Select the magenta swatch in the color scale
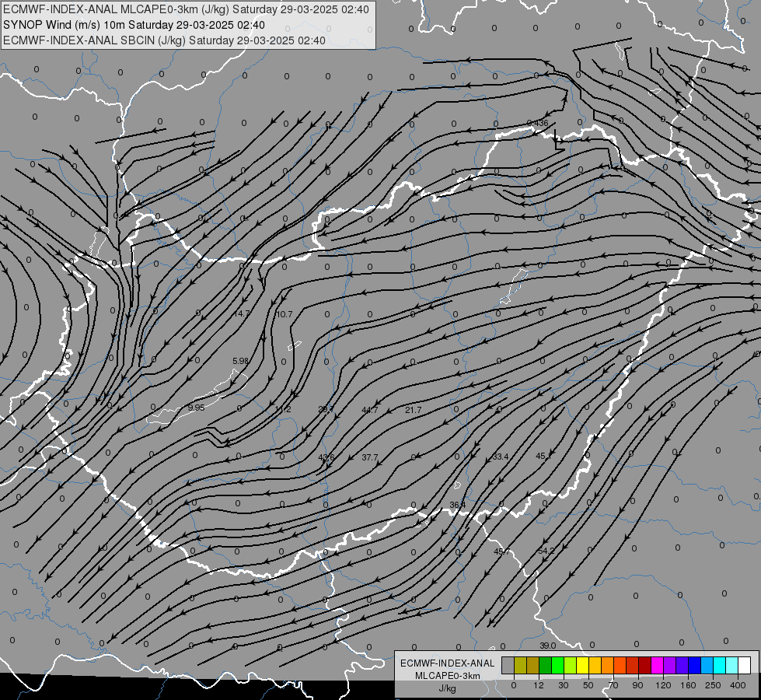This screenshot has height=700, width=761. click(x=657, y=665)
